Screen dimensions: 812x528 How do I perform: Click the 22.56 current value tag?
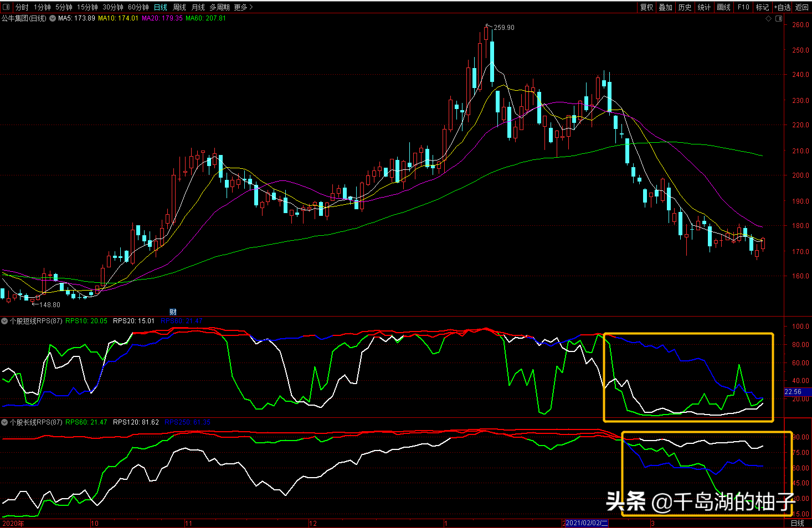(793, 392)
